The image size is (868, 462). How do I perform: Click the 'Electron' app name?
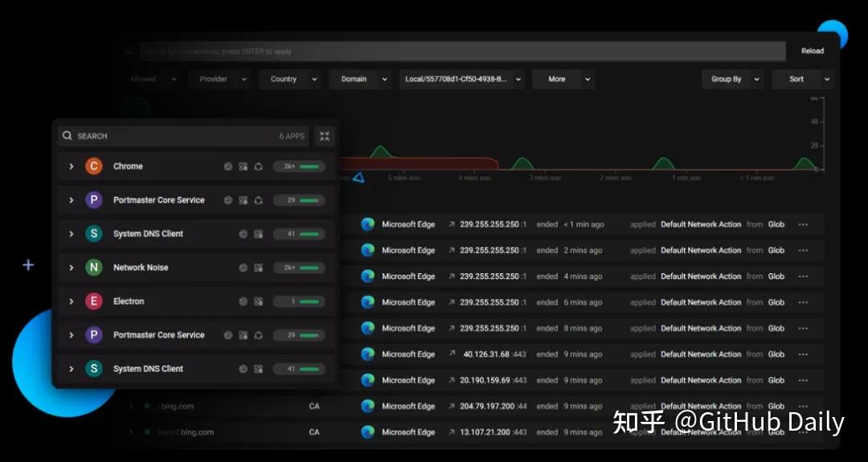[129, 301]
